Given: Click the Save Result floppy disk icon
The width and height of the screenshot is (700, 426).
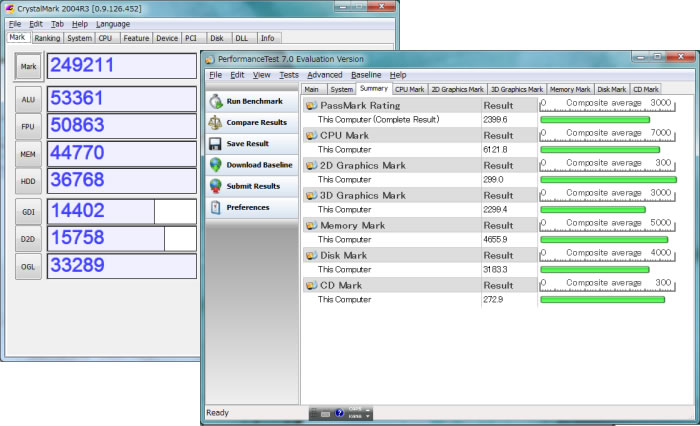Looking at the screenshot, I should point(215,144).
